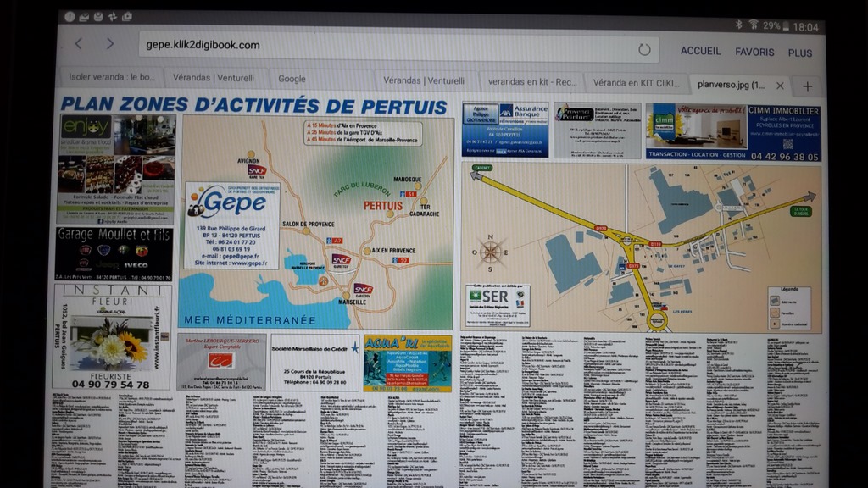Close the planverso.jpg tab

click(x=780, y=86)
